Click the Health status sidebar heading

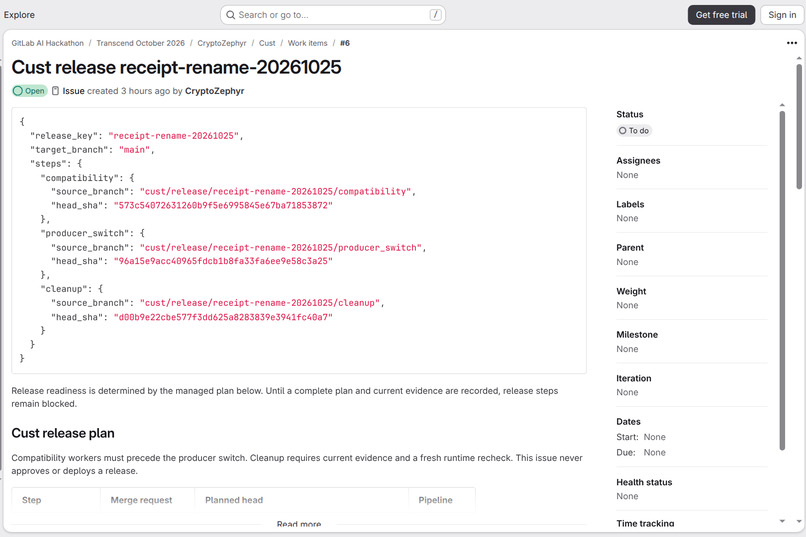point(644,482)
